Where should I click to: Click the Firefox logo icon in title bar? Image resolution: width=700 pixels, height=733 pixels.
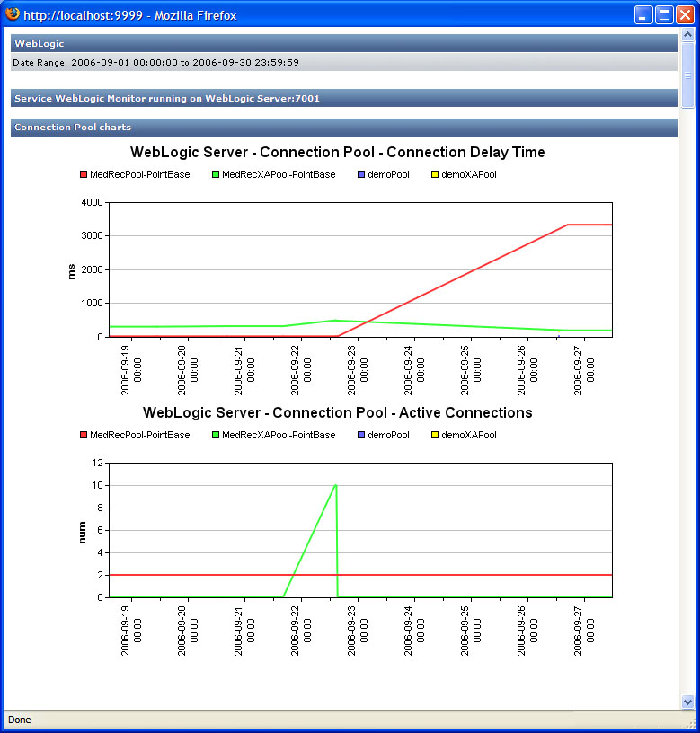click(13, 14)
